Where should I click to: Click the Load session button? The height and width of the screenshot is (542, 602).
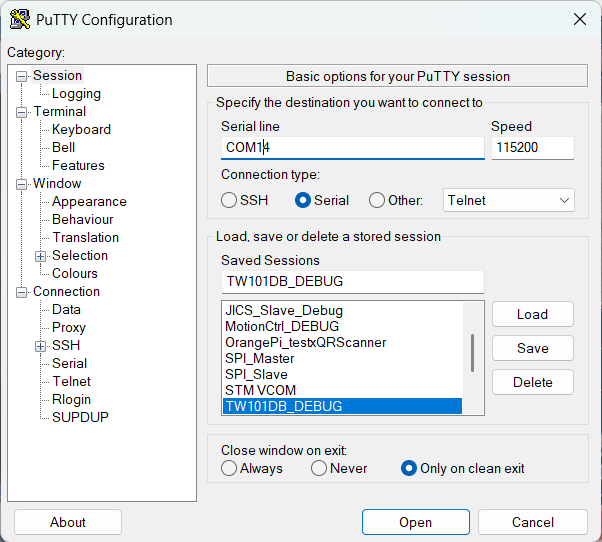(533, 314)
